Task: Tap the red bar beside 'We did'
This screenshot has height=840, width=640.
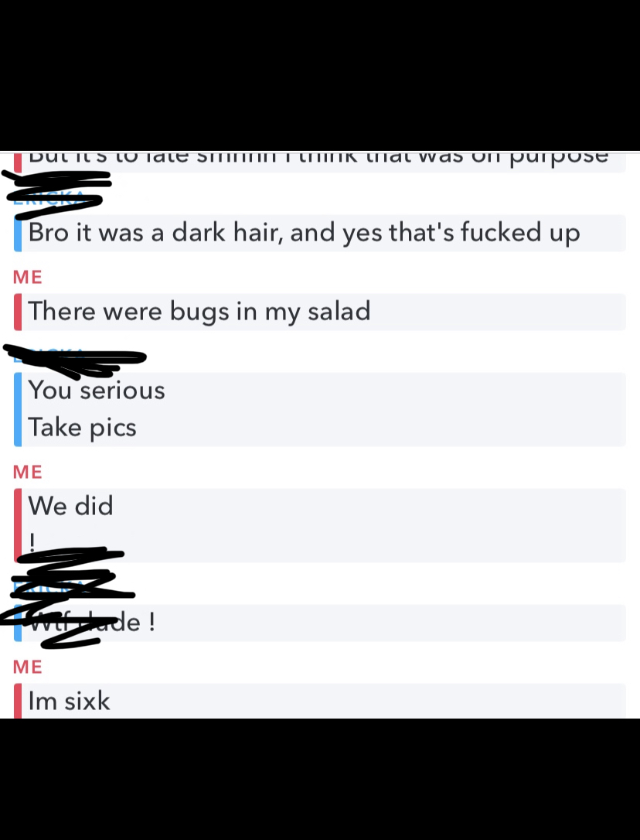Action: [18, 525]
